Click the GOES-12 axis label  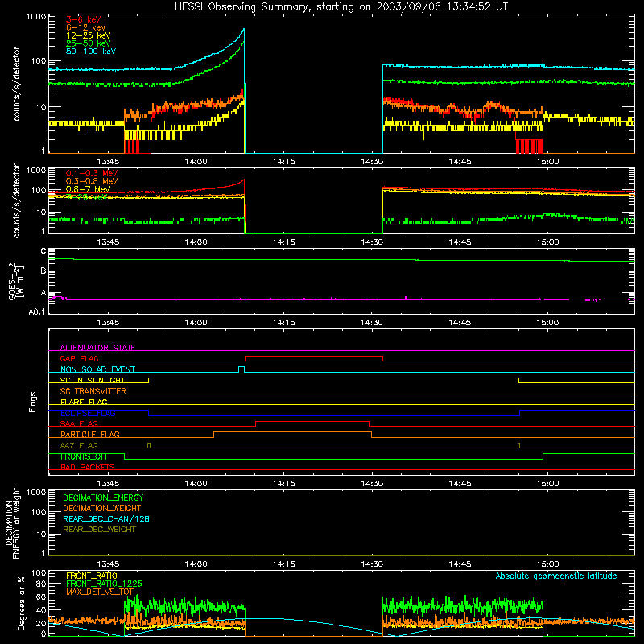(15, 281)
